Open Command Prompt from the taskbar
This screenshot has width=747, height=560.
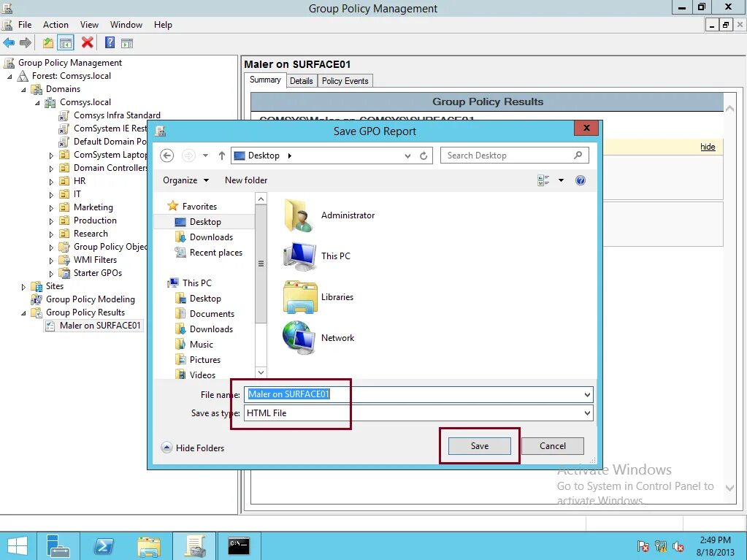tap(239, 545)
